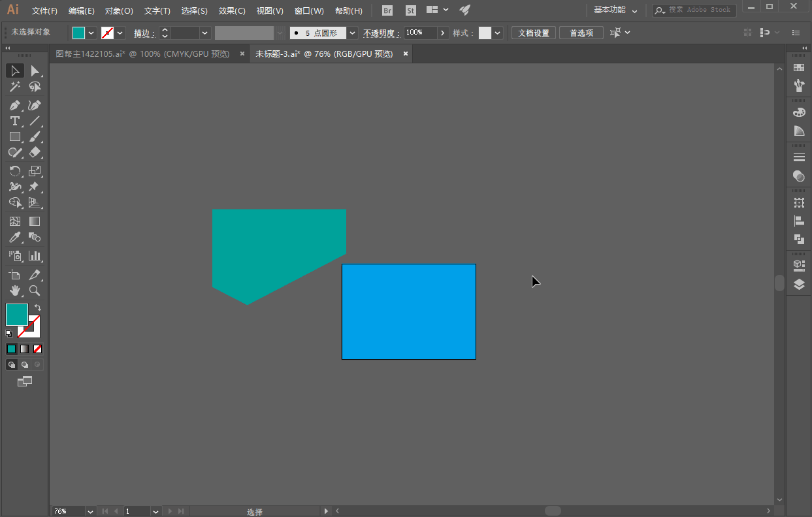Select the Symbol Sprayer tool
Viewport: 812px width, 517px height.
point(15,256)
